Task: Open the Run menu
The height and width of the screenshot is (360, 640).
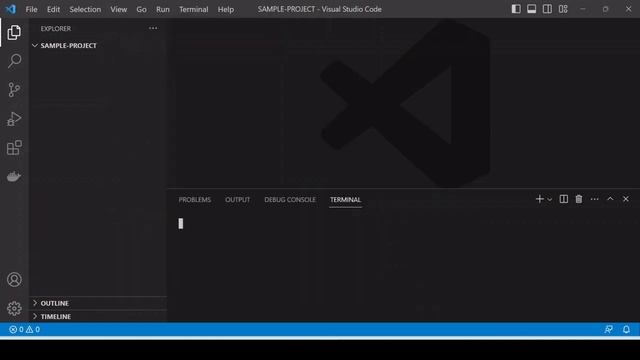Action: tap(162, 9)
